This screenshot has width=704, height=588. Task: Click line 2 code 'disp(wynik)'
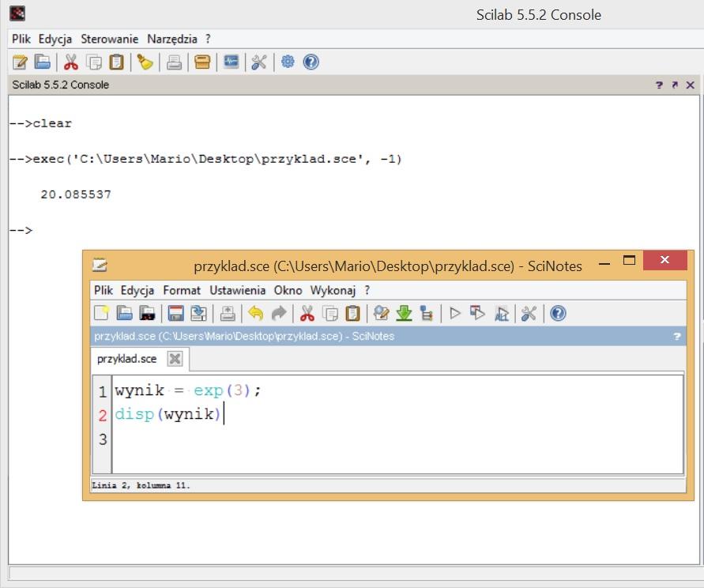(168, 413)
